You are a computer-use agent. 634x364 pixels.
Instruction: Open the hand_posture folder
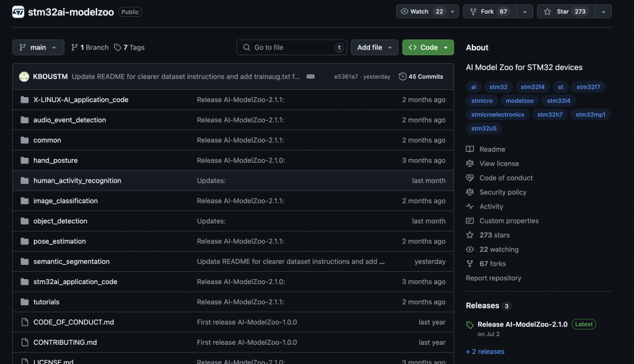pyautogui.click(x=55, y=160)
